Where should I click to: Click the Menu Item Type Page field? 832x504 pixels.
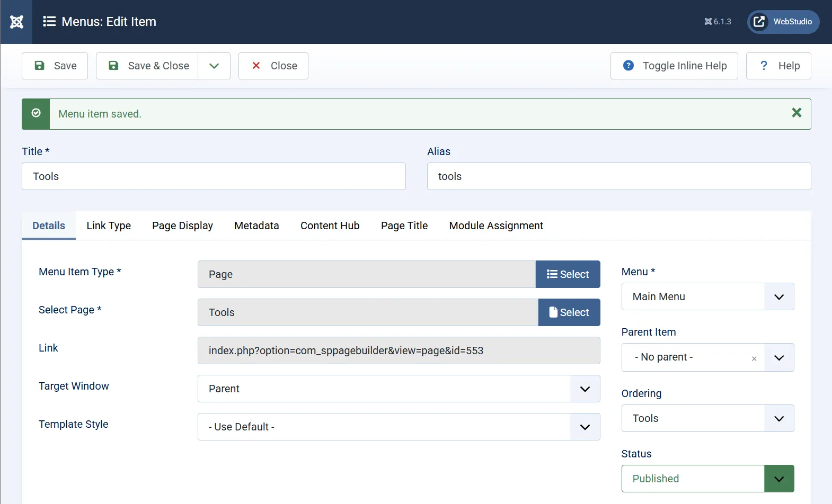point(367,274)
